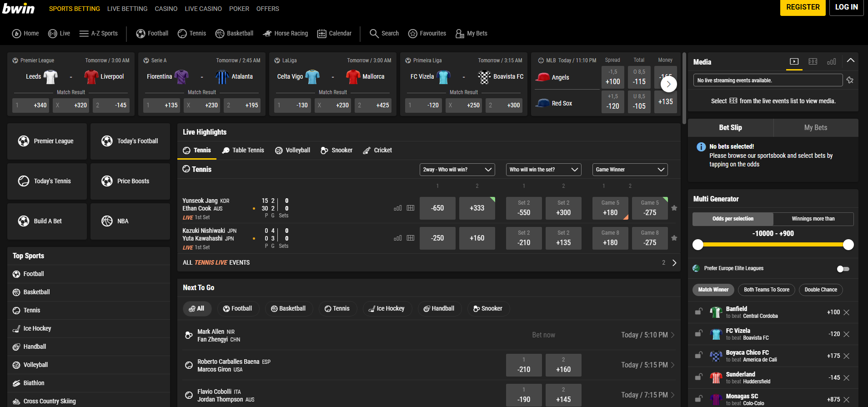The width and height of the screenshot is (868, 407).
Task: Show the Media video stream view
Action: [794, 61]
